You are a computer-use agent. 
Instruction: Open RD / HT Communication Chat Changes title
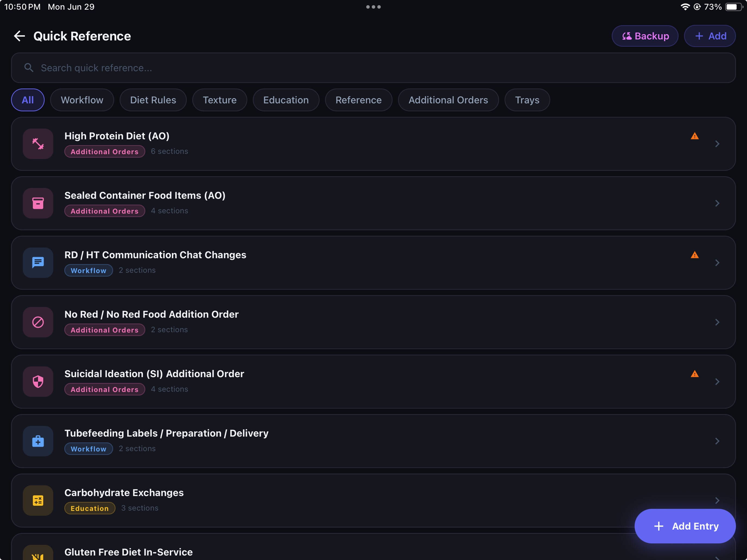[155, 255]
